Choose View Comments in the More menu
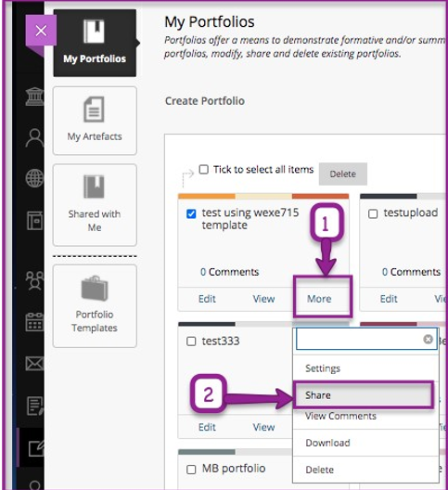Viewport: 448px width, 490px height. 365,417
